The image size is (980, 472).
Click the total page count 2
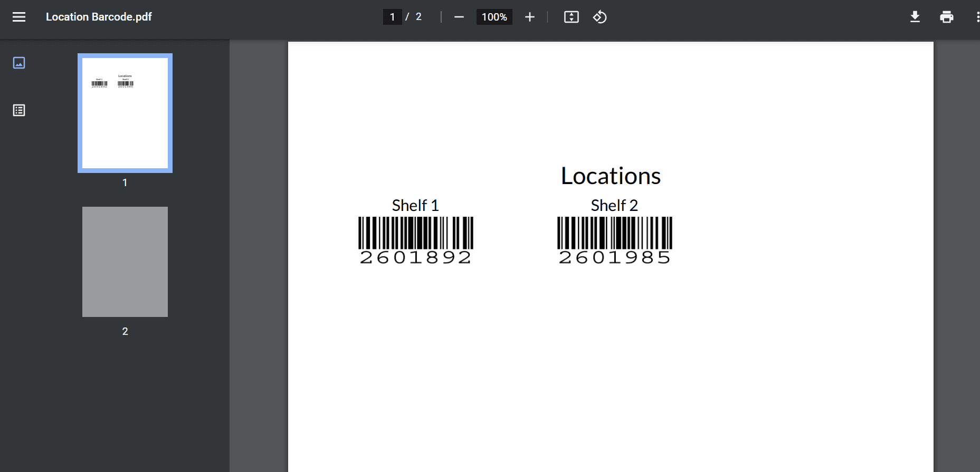(x=418, y=17)
